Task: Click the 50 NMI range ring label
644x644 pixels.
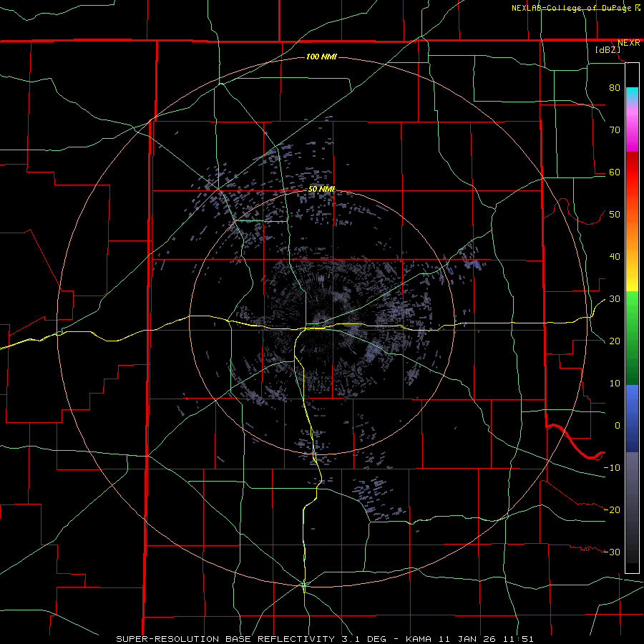Action: point(321,190)
